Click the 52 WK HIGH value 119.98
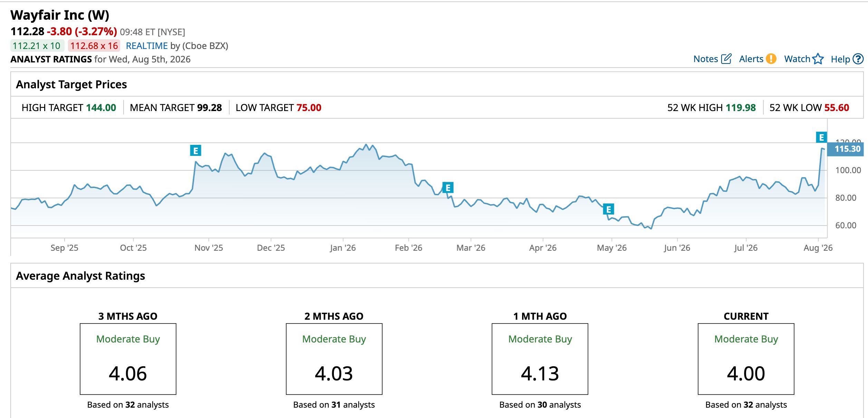 point(741,108)
